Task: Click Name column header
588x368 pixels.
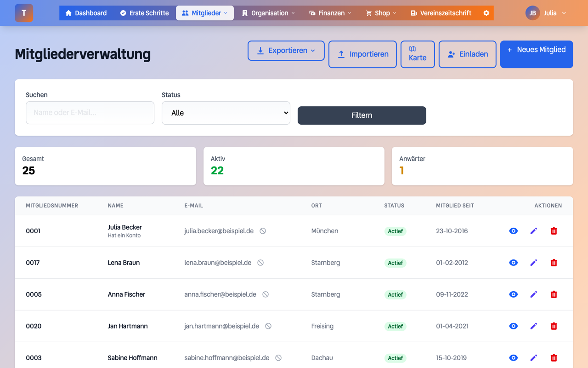Action: [115, 206]
